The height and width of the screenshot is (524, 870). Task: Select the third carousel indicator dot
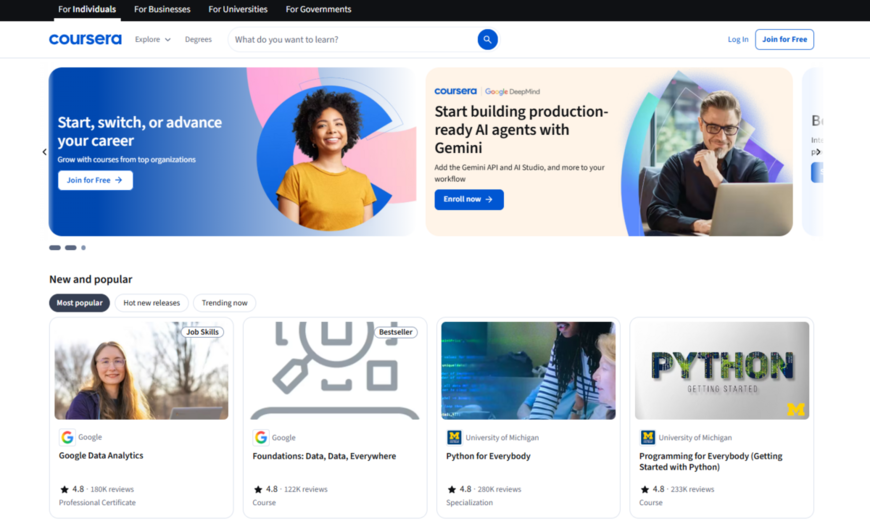(x=83, y=248)
